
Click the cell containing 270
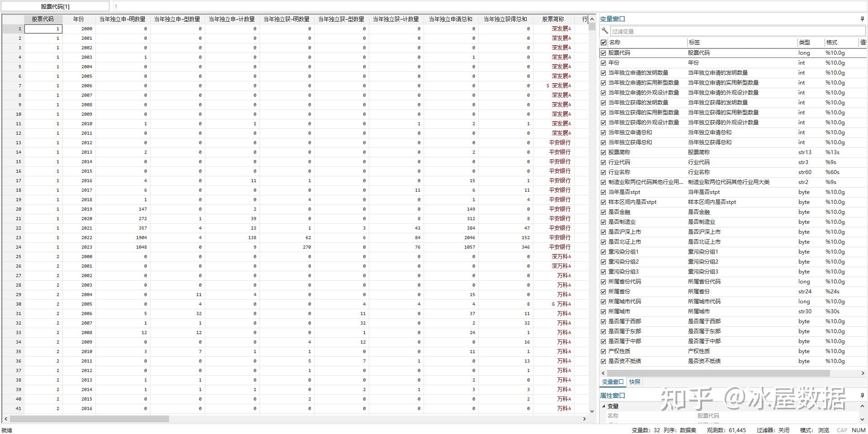tap(287, 247)
